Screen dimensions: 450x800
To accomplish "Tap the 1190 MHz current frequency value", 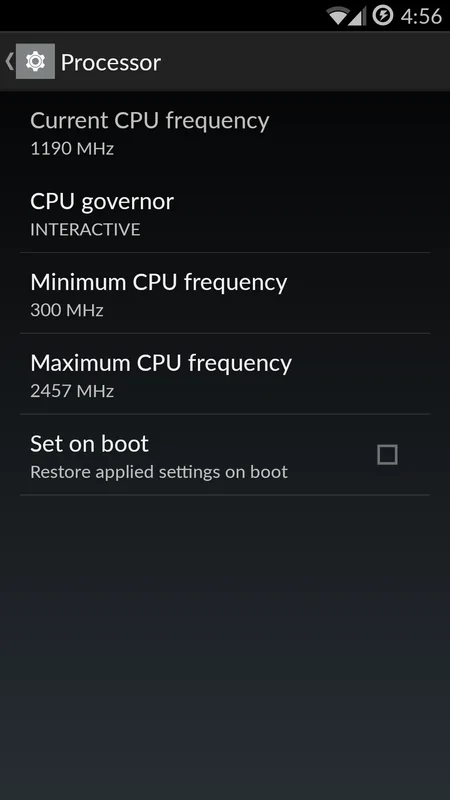I will (x=72, y=148).
